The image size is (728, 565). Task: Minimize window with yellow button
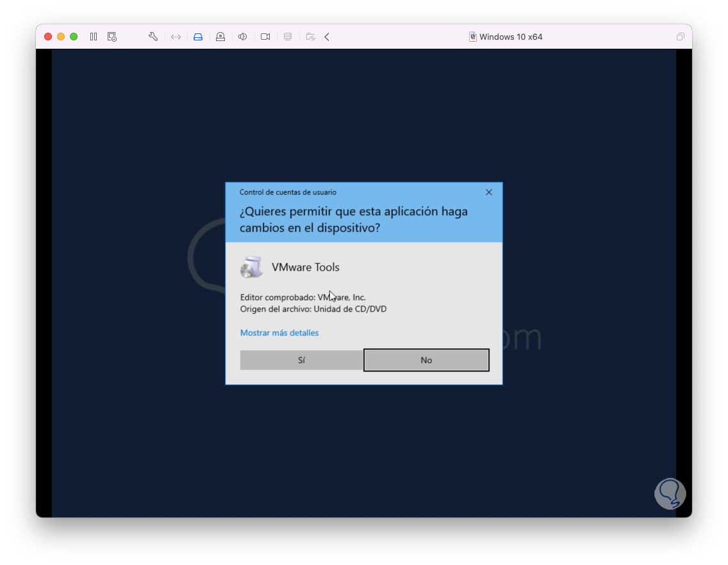point(61,37)
